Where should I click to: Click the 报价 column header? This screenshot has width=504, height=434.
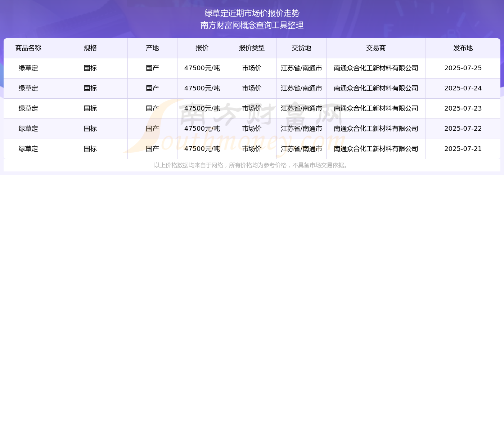pos(202,48)
